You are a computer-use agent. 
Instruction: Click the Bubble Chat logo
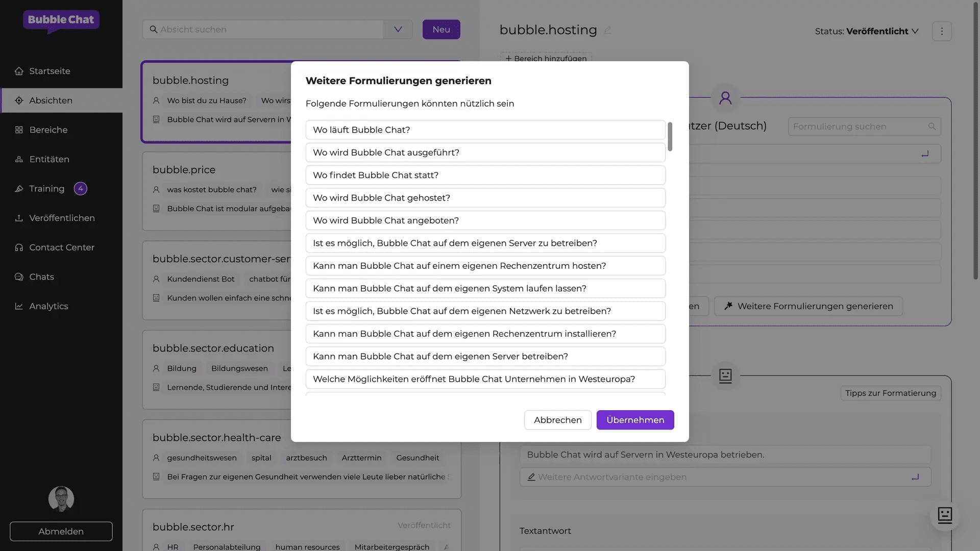(x=61, y=20)
